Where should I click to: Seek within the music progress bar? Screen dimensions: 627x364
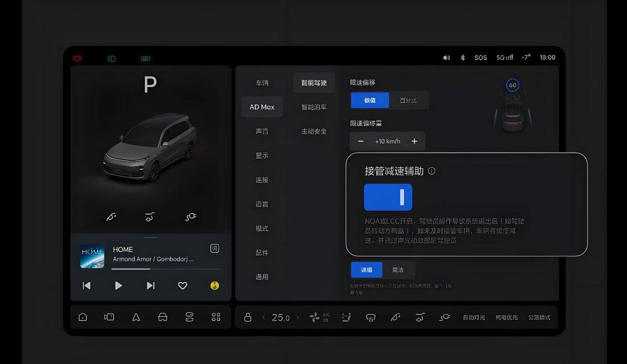pos(166,269)
